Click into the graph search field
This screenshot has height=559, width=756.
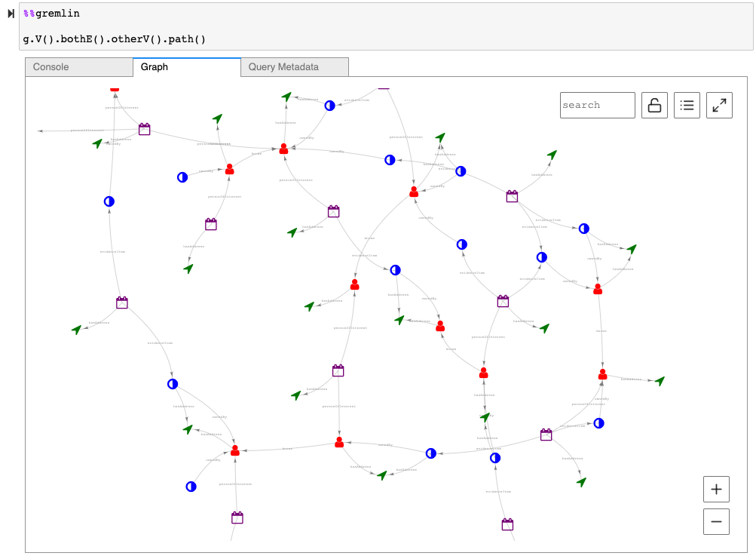pyautogui.click(x=597, y=105)
